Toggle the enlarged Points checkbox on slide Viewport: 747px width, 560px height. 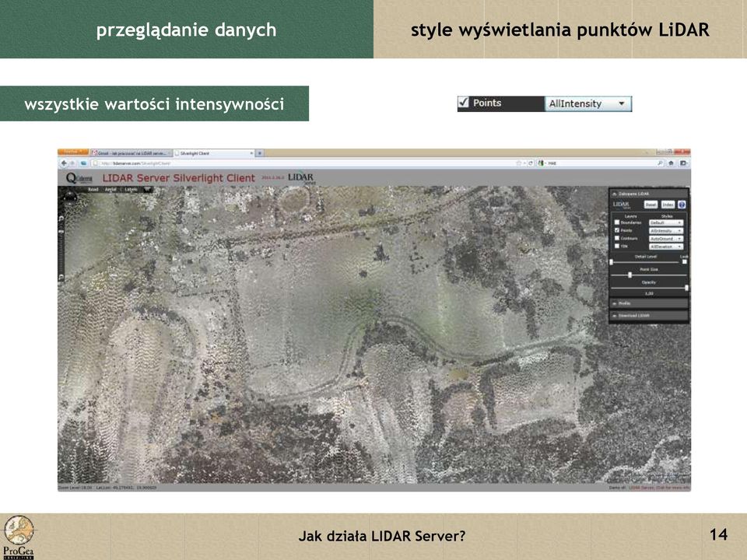(464, 103)
